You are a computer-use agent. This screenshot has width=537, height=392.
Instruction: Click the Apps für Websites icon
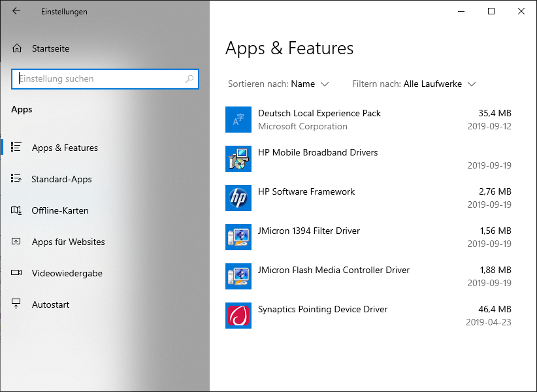click(x=16, y=241)
